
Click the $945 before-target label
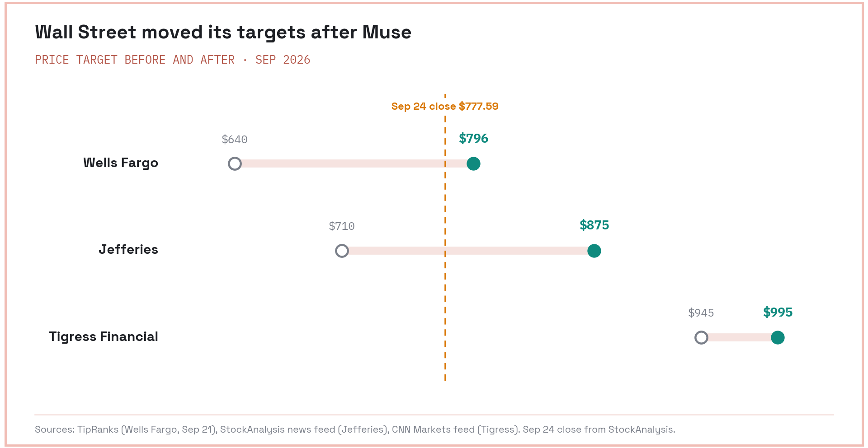[x=701, y=313]
